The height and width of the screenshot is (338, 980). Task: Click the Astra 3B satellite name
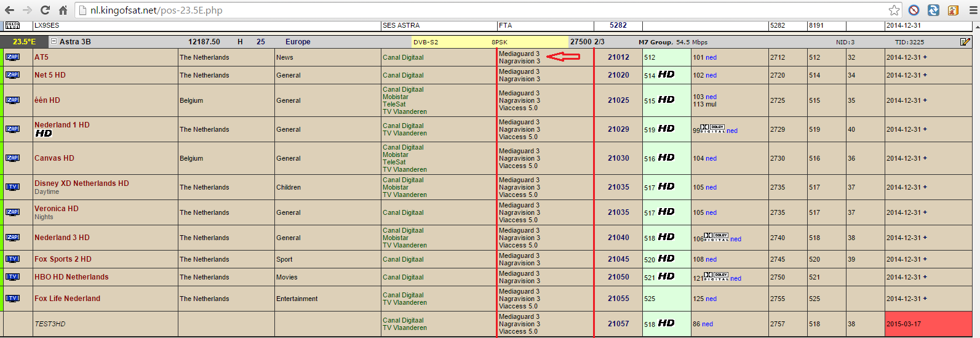click(75, 42)
